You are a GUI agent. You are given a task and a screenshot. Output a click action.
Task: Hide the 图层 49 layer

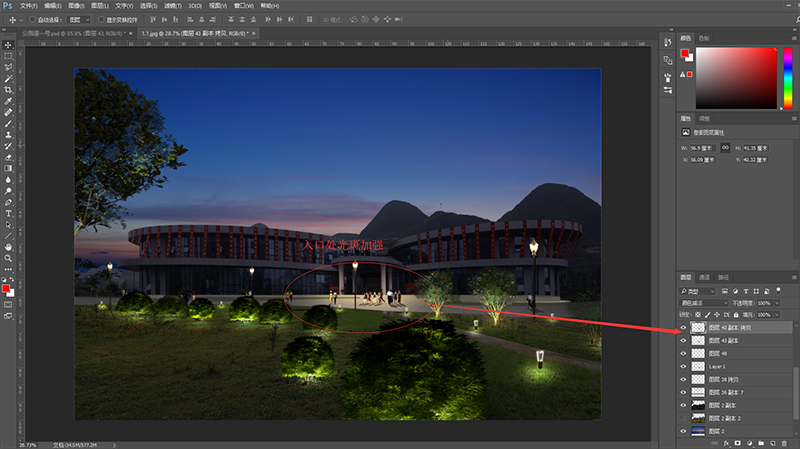point(684,354)
